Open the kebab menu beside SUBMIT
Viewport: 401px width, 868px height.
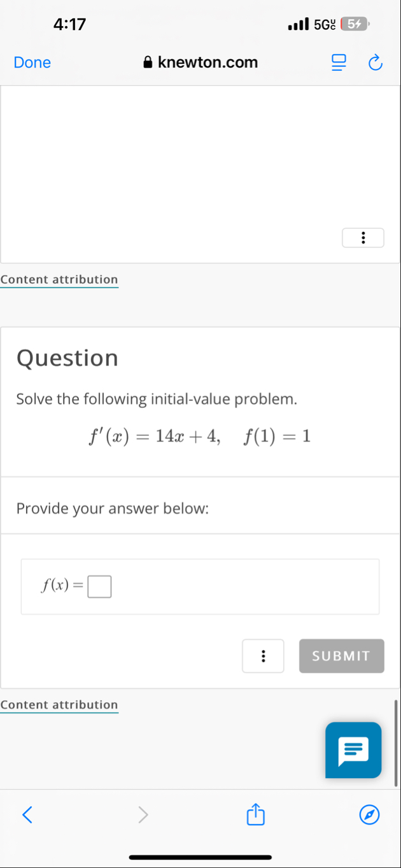pos(263,656)
